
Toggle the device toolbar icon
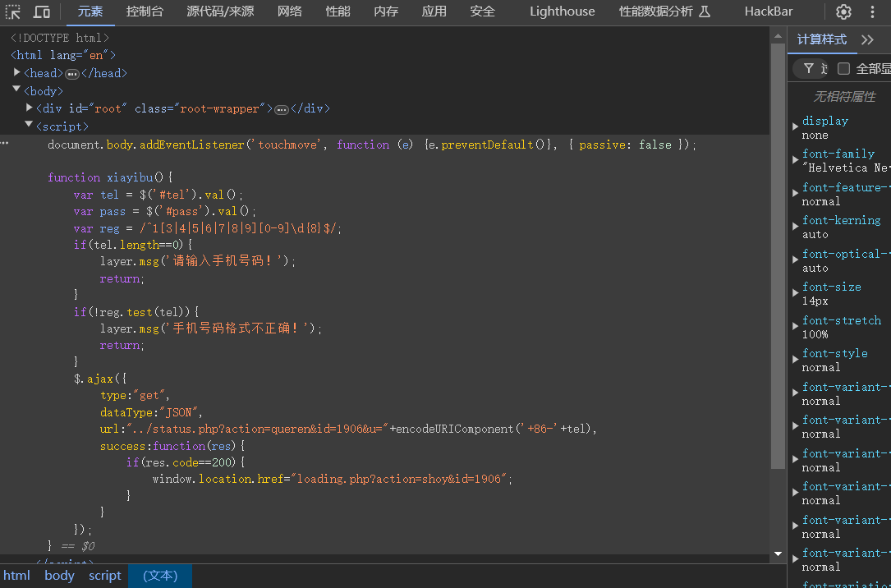pyautogui.click(x=41, y=11)
